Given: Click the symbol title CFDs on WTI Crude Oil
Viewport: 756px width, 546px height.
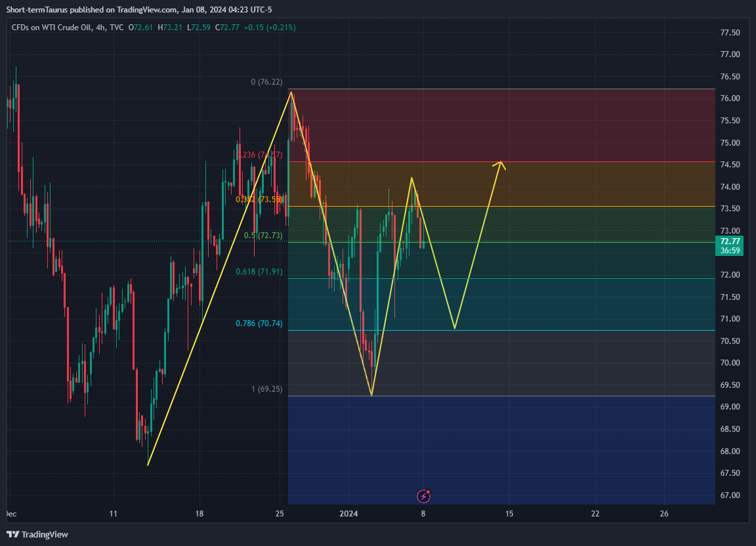Looking at the screenshot, I should click(x=52, y=28).
